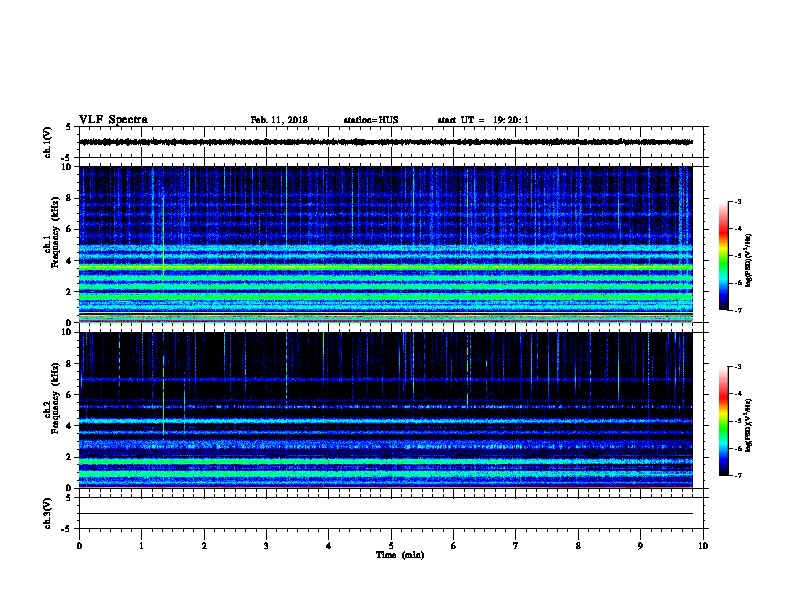Click the "VLF Spectra" plot title
Image resolution: width=792 pixels, height=612 pixels.
113,120
